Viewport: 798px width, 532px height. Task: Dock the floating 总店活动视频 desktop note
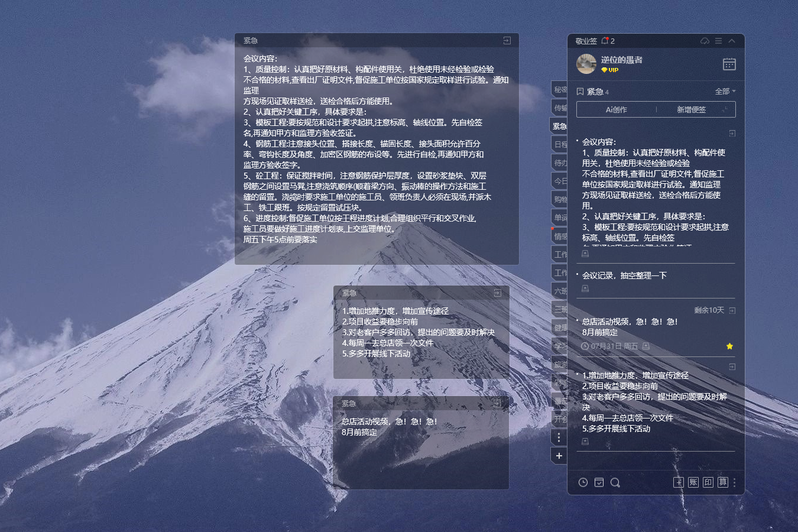497,404
